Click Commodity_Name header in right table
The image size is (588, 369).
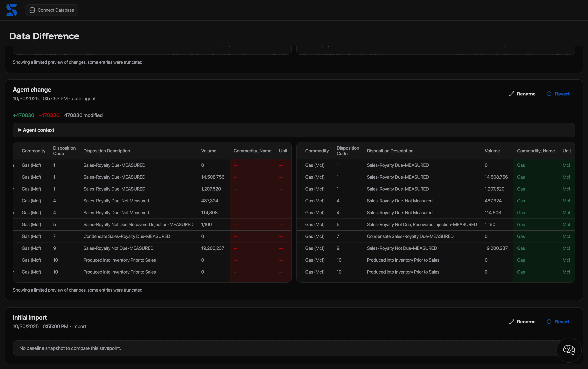tap(535, 151)
